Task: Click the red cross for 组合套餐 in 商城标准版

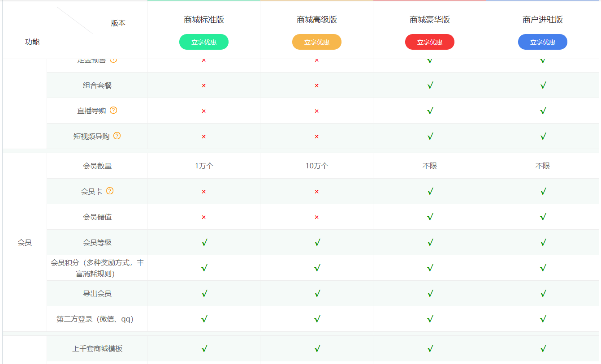Action: pos(204,86)
